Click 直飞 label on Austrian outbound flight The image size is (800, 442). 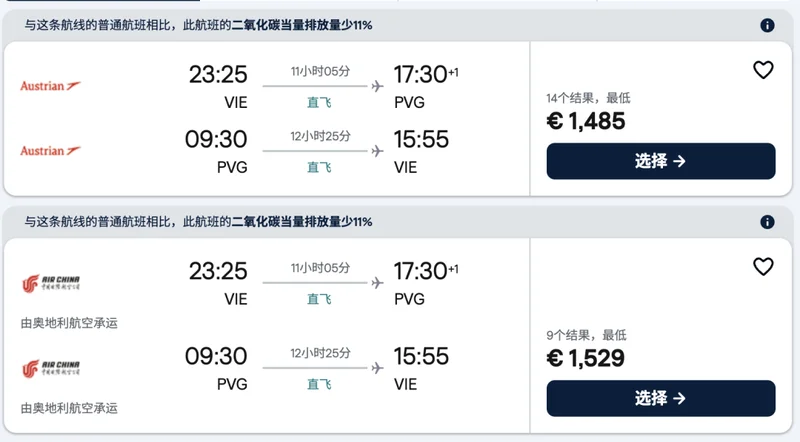click(319, 102)
